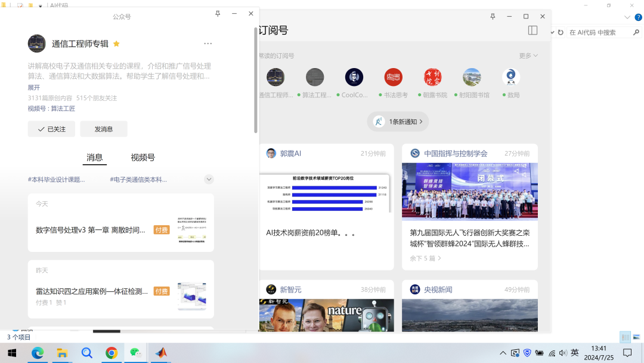Launch Microsoft Edge from taskbar
644x363 pixels.
click(38, 353)
